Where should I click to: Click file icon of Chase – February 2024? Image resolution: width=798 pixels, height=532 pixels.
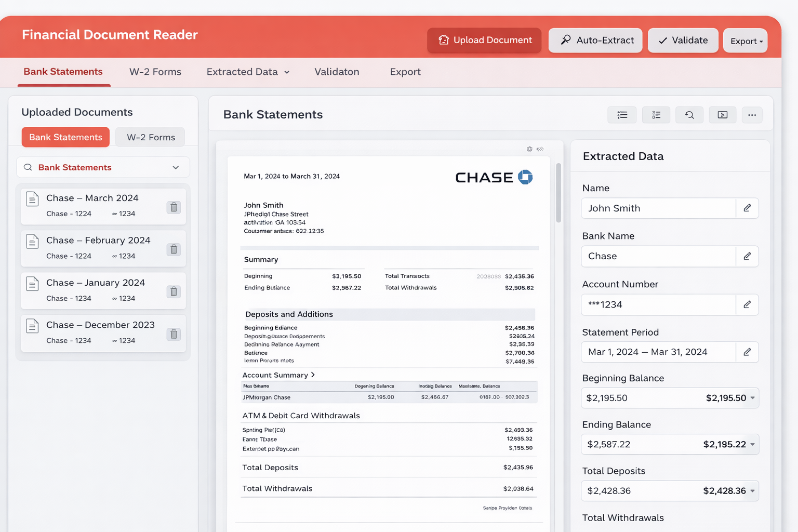tap(33, 242)
